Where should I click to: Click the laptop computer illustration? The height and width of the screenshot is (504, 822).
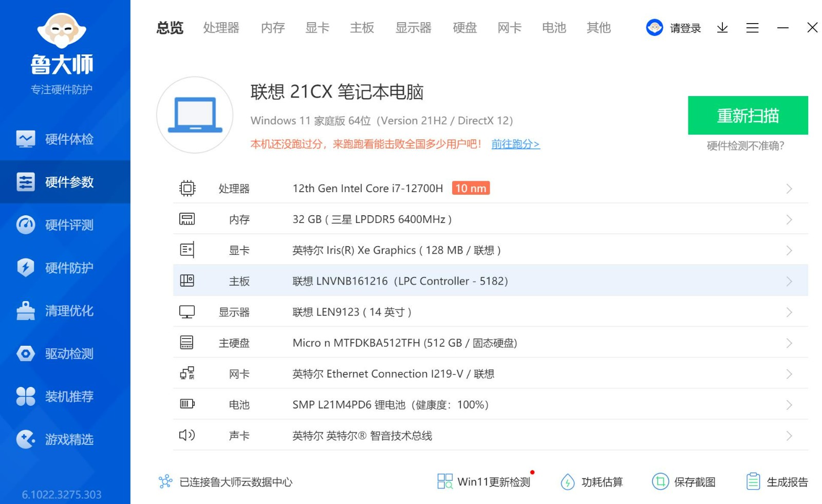point(195,115)
